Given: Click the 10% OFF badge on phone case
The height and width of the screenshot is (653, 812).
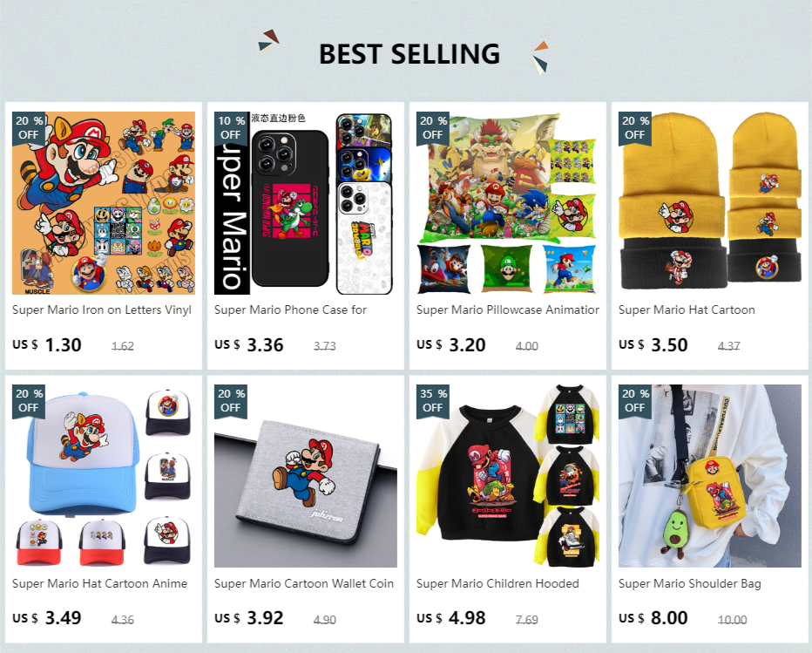Looking at the screenshot, I should point(231,128).
